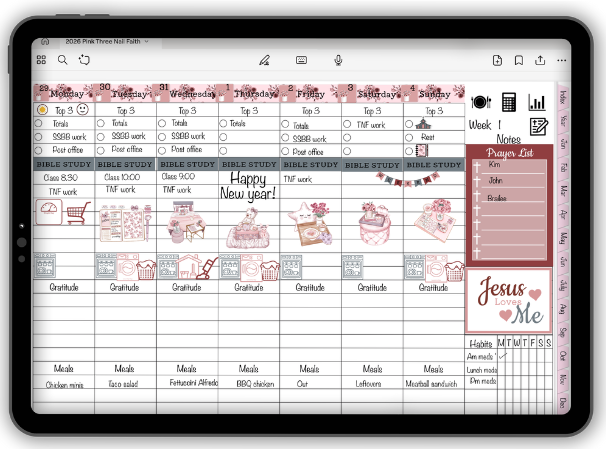The image size is (606, 449).
Task: Tick Tuesday SSBB work checkbox
Action: 100,136
